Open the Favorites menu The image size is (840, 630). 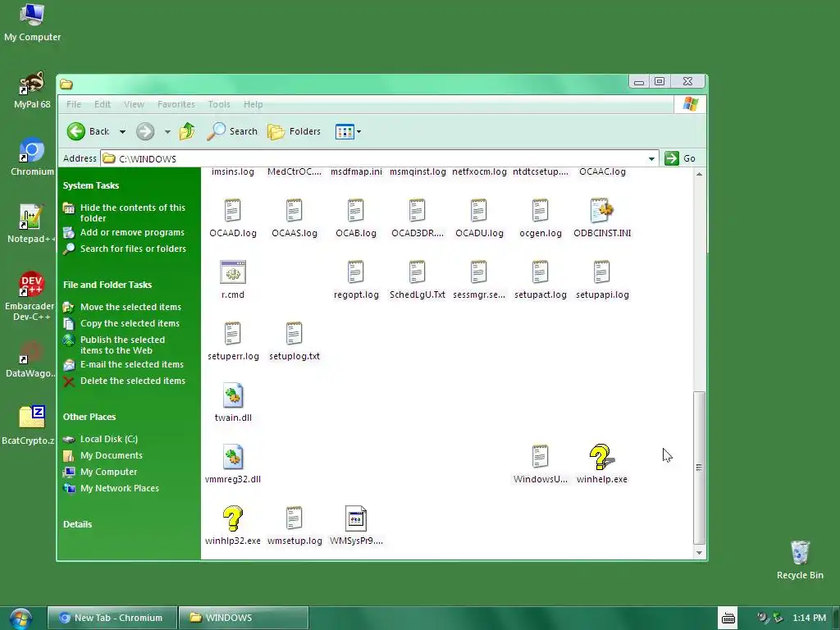pos(176,104)
